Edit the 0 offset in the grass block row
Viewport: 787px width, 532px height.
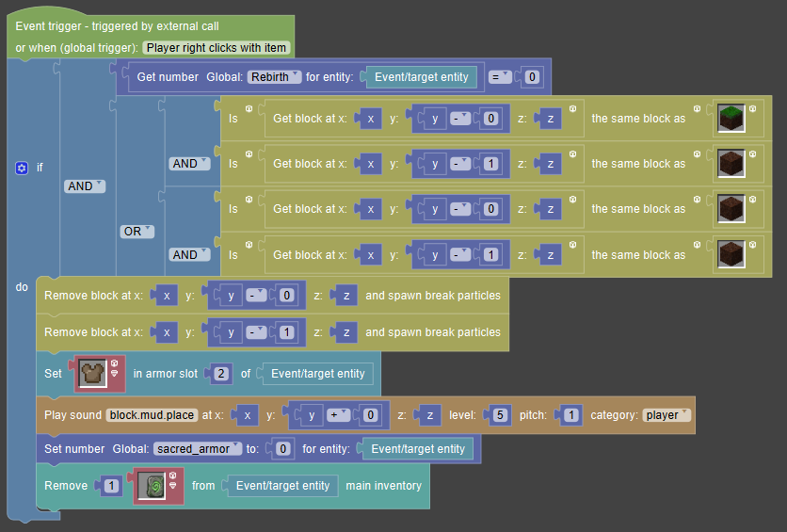(x=490, y=119)
